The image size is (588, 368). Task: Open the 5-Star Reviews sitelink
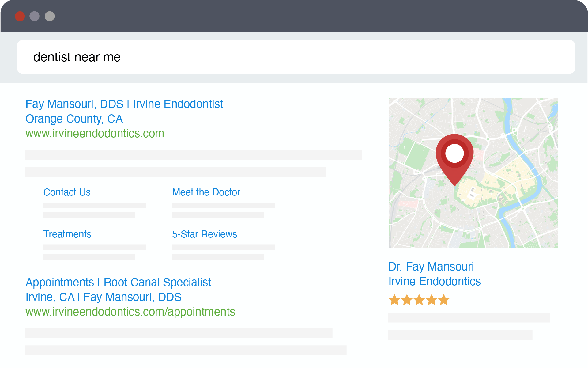pos(205,234)
